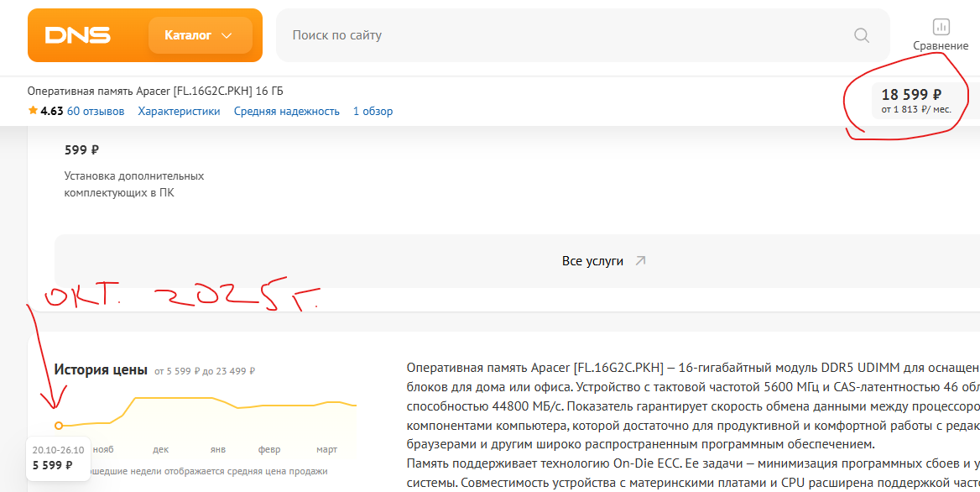
Task: Click the arrow icon beside Все услуги
Action: pyautogui.click(x=639, y=260)
